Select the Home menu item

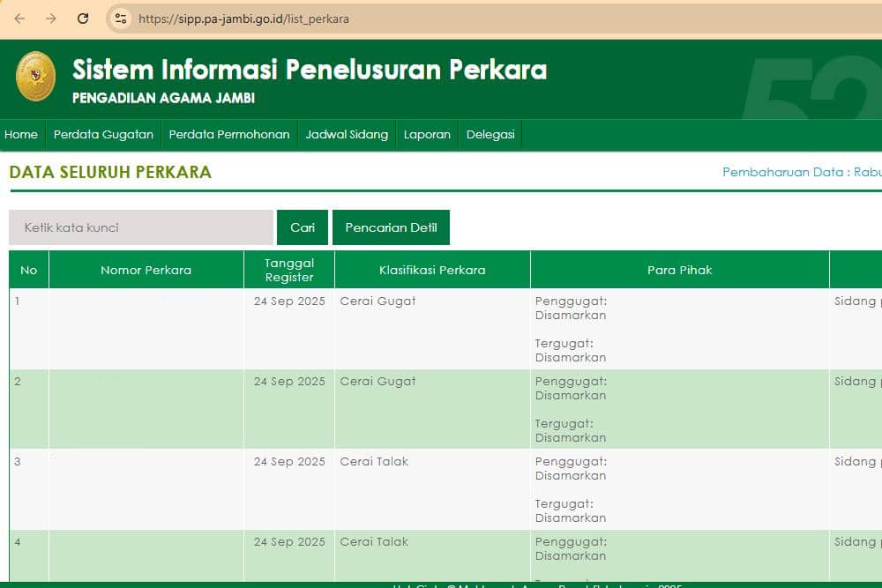20,134
